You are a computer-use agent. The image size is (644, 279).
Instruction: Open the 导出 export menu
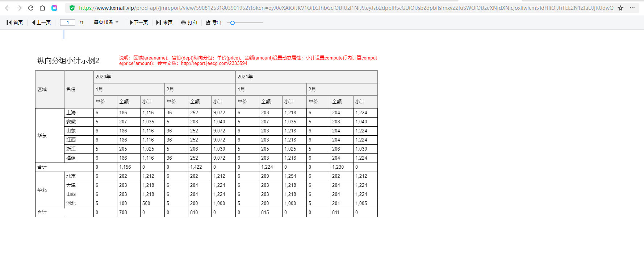pyautogui.click(x=214, y=22)
